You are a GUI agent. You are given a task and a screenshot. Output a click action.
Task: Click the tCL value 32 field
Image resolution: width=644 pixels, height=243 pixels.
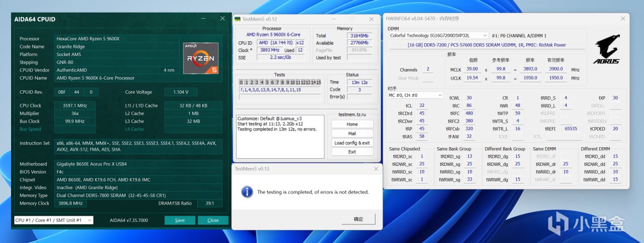[x=422, y=106]
